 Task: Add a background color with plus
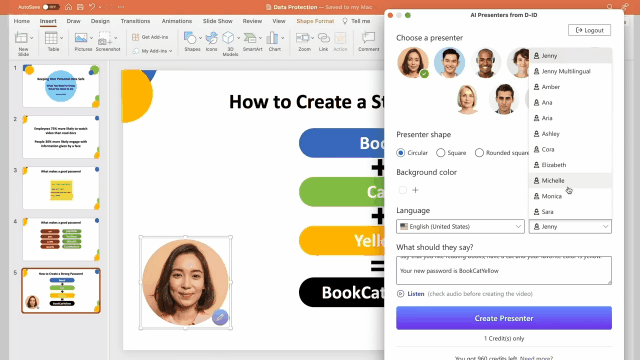coord(416,190)
